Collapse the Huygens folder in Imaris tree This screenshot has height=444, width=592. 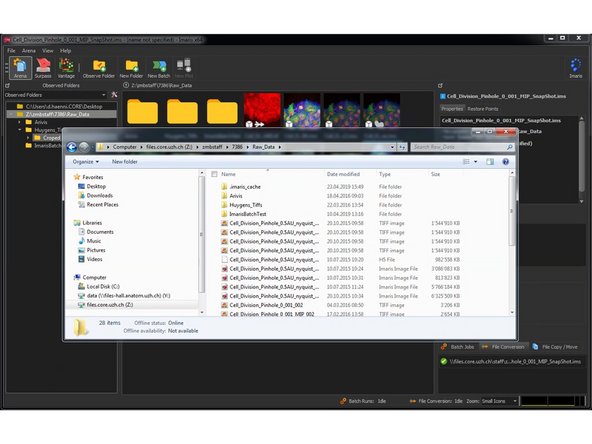(x=19, y=130)
